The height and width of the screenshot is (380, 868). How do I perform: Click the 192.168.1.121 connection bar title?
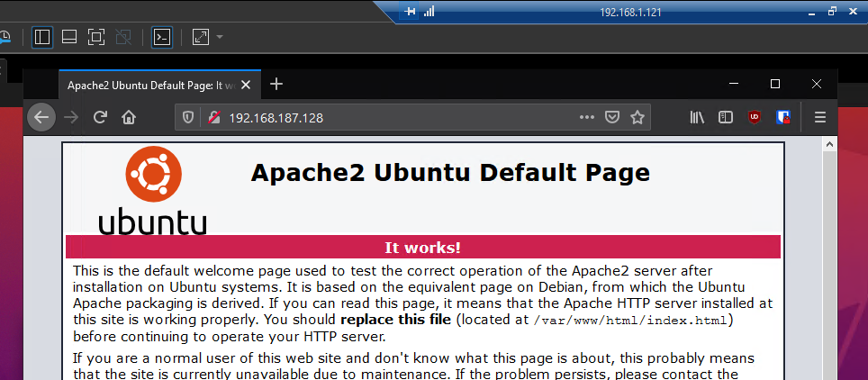[630, 13]
